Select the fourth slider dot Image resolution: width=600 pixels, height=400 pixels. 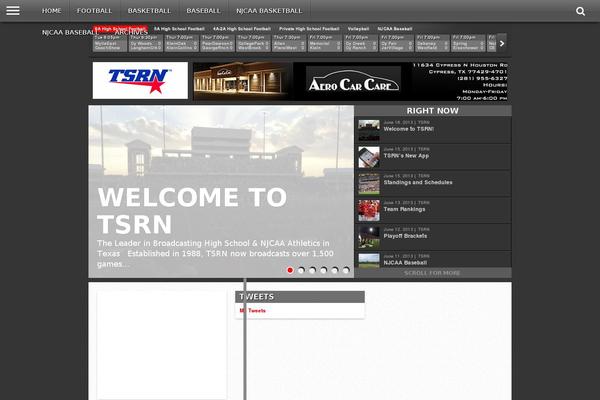pos(324,270)
